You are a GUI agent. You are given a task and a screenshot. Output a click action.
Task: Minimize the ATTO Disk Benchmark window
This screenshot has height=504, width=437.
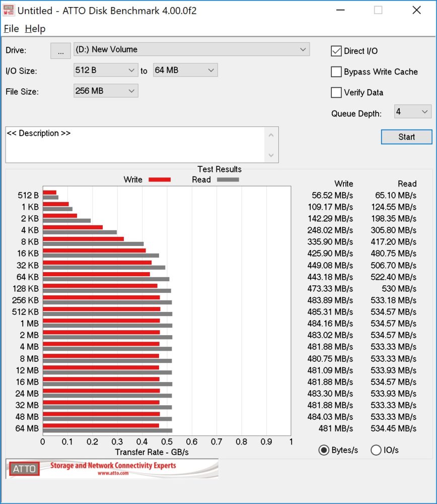[340, 10]
